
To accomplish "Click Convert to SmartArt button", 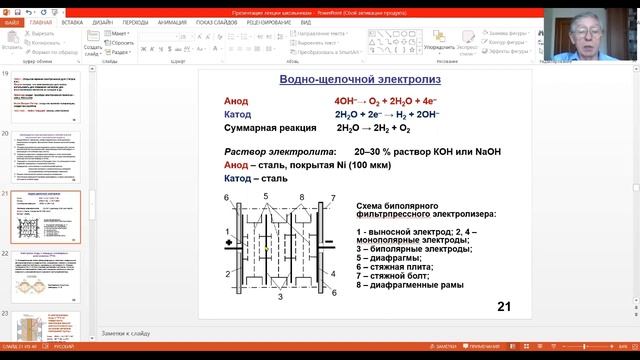I will [326, 52].
